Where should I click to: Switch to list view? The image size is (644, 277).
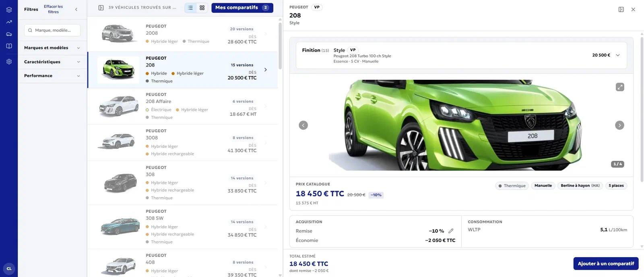click(x=190, y=8)
